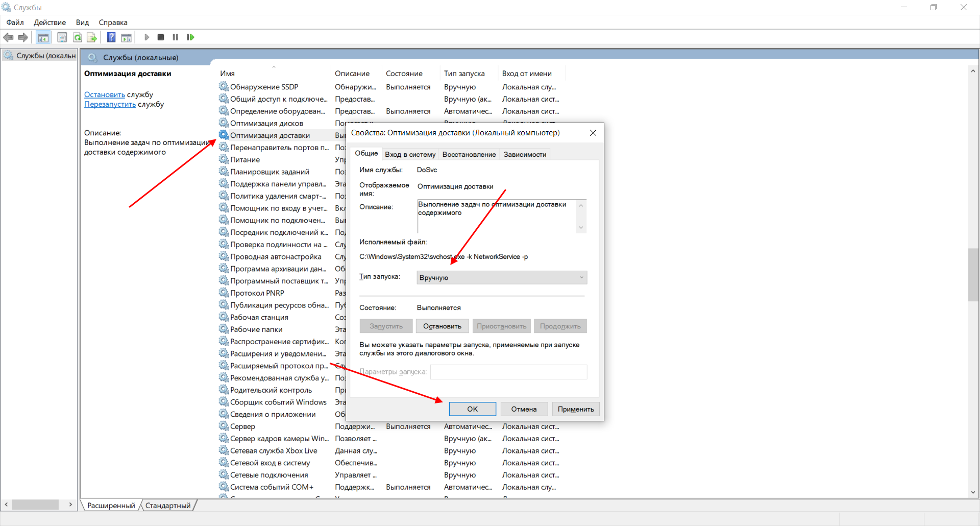Switch to the Общие tab
This screenshot has width=980, height=526.
click(366, 153)
